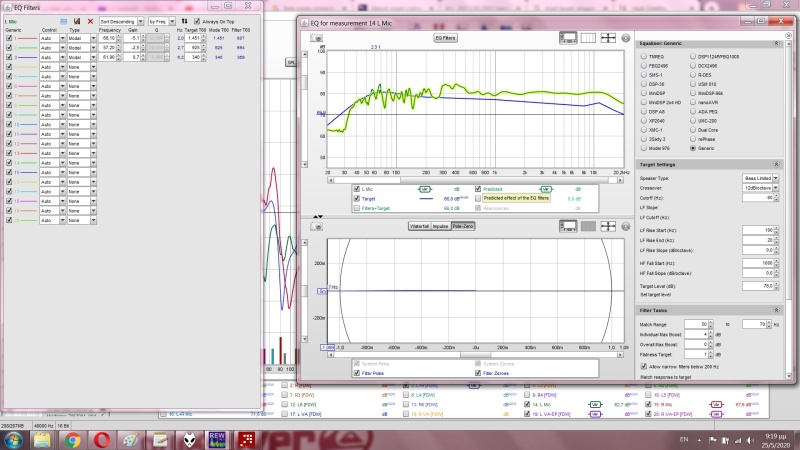Viewport: 800px width, 450px height.
Task: Open REW app in taskbar
Action: pyautogui.click(x=217, y=440)
